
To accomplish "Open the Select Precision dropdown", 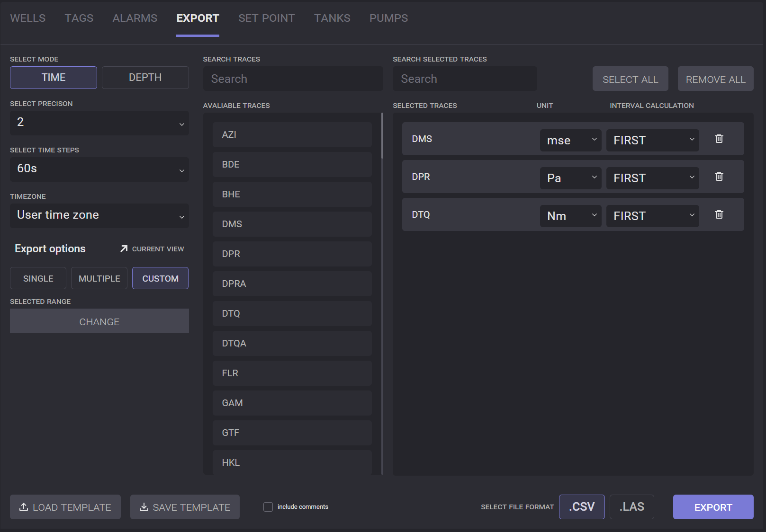I will pyautogui.click(x=99, y=123).
